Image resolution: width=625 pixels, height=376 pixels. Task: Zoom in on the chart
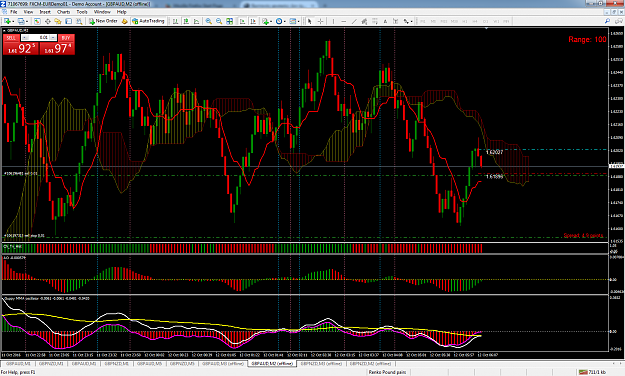[208, 21]
